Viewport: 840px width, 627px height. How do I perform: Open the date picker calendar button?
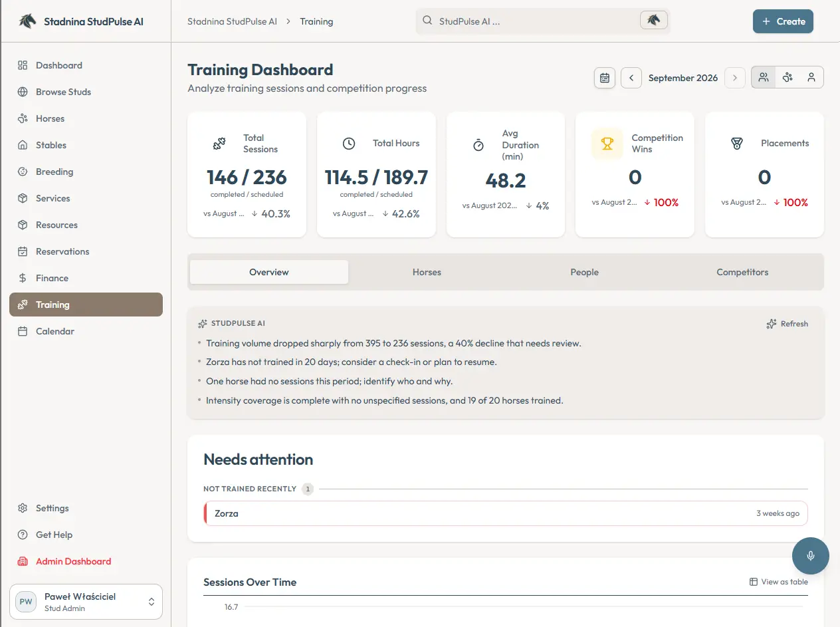coord(605,78)
